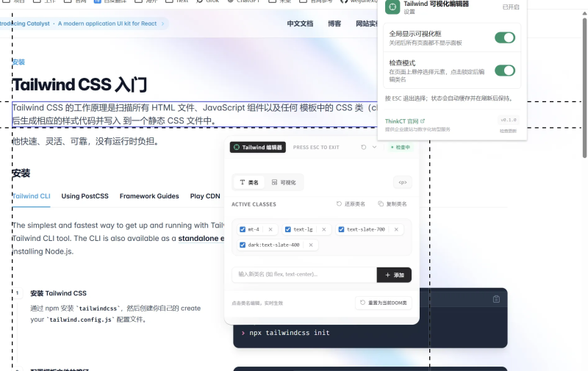The image size is (588, 371).
Task: Open the Grok bookmark in bookmarks bar
Action: click(208, 1)
